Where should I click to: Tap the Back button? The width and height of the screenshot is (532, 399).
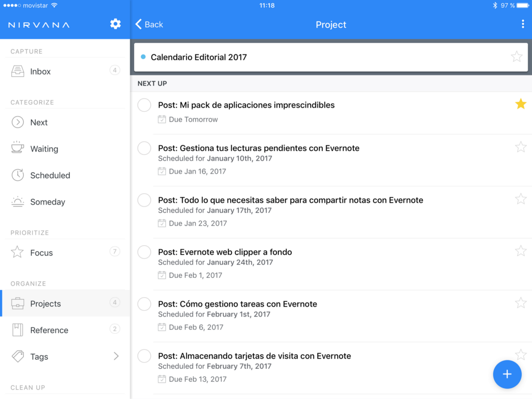tap(149, 24)
